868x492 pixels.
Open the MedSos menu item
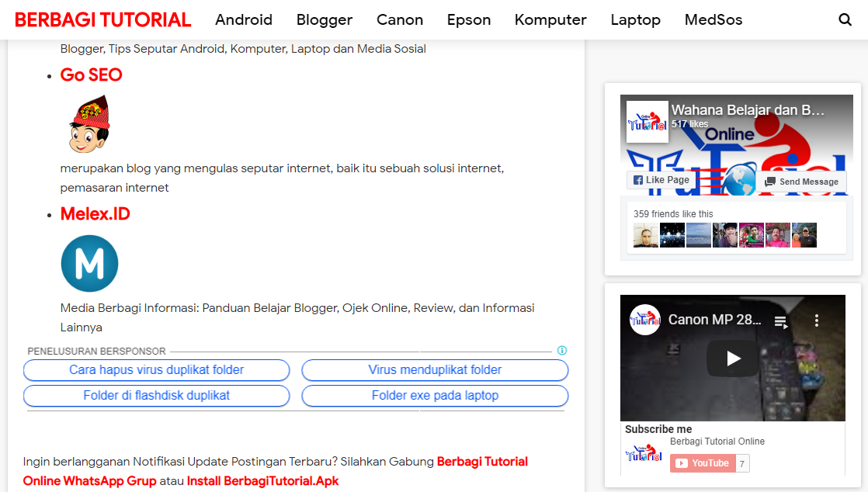(x=713, y=20)
